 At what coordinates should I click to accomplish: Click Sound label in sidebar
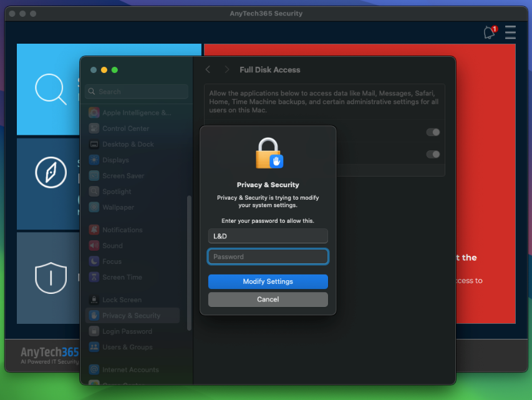point(113,246)
